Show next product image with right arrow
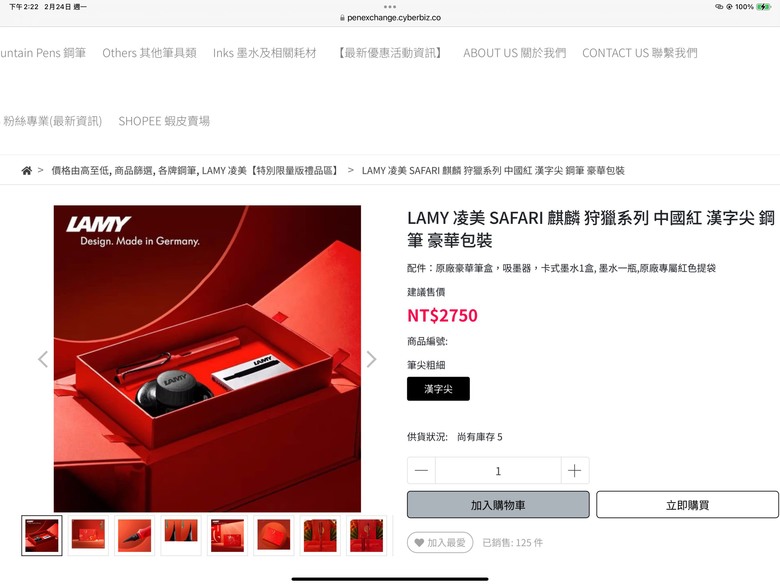This screenshot has height=585, width=780. (371, 359)
